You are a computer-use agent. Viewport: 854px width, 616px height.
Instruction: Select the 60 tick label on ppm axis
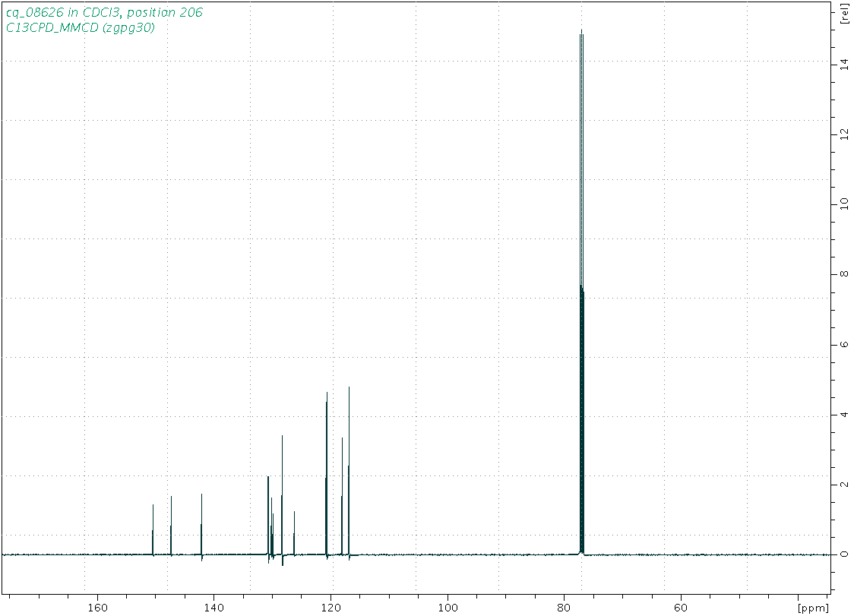pos(680,607)
